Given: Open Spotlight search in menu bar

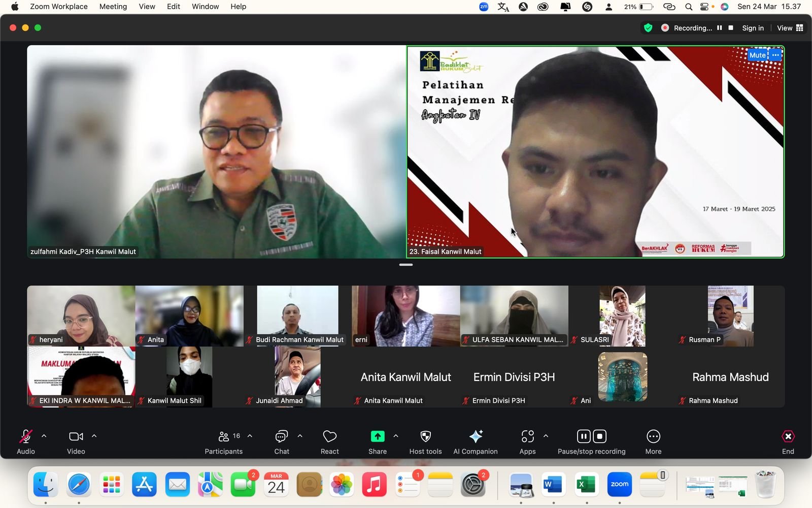Looking at the screenshot, I should (x=689, y=7).
